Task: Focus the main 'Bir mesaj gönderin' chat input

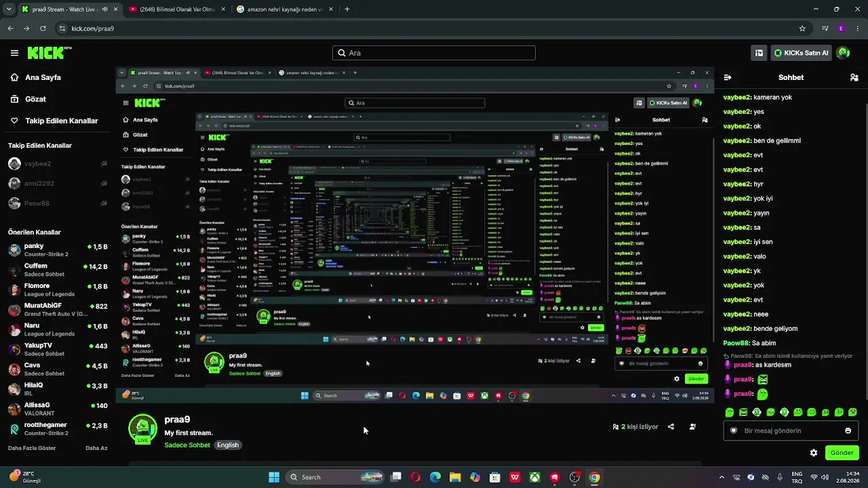Action: 790,430
